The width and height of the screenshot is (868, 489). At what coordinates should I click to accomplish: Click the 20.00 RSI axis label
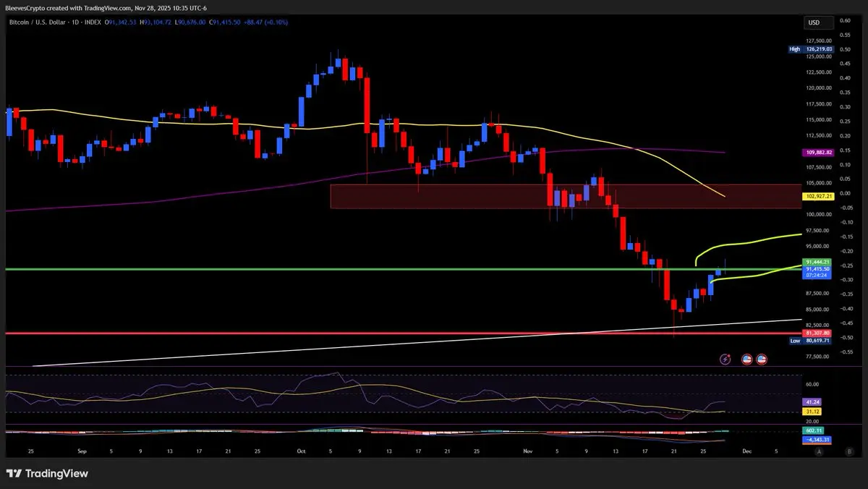pyautogui.click(x=812, y=421)
